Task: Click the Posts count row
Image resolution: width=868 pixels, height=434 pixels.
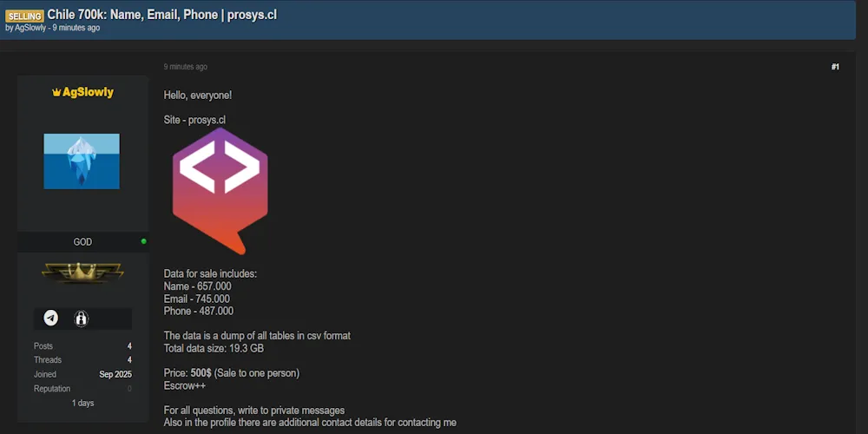Action: 82,346
